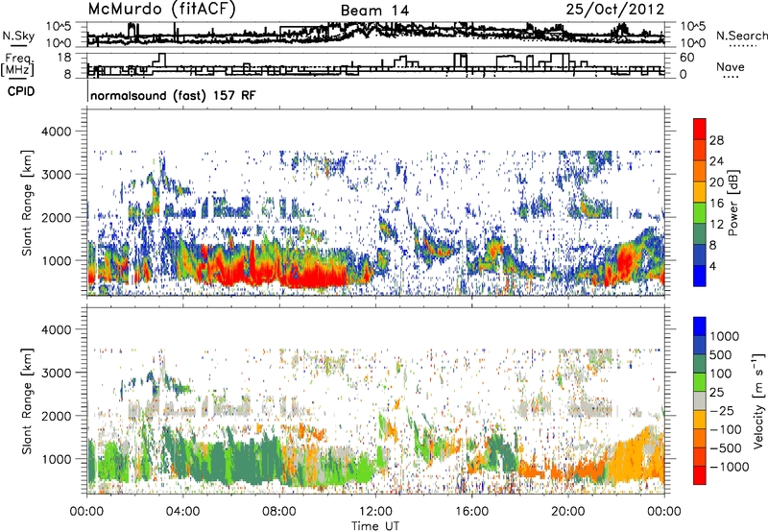Click the '1000' tick on Velocity scale
Image resolution: width=768 pixels, height=532 pixels.
click(x=724, y=336)
